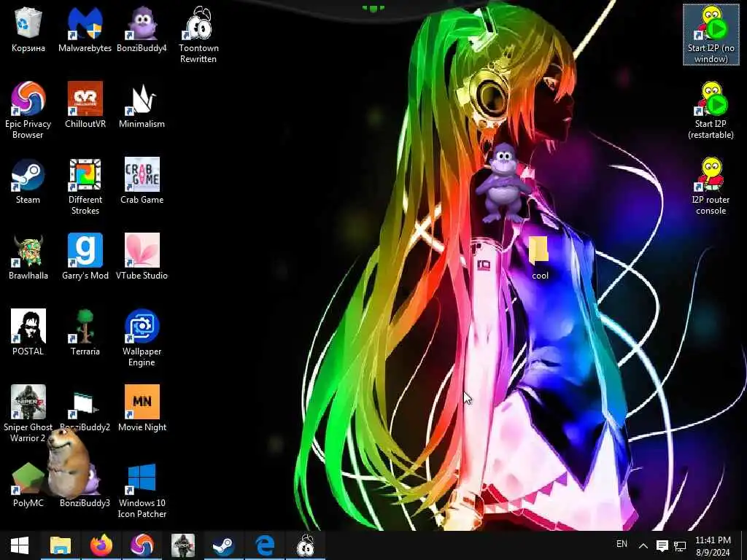Click the Brawlhalla desktop icon
The width and height of the screenshot is (747, 560).
pyautogui.click(x=28, y=257)
